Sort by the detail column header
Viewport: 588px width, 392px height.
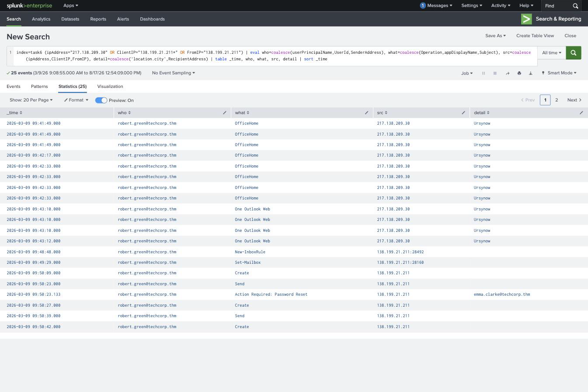point(482,113)
